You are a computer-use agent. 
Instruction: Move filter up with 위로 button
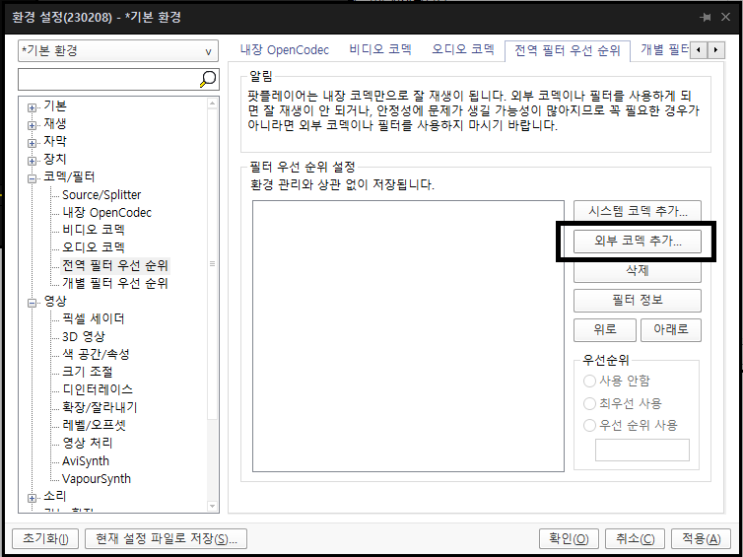click(x=605, y=329)
